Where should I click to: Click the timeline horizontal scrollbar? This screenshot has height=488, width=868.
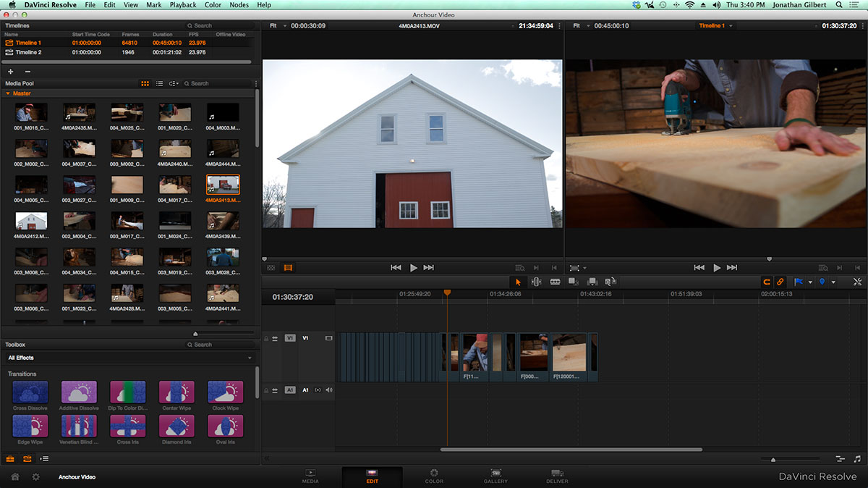[571, 450]
